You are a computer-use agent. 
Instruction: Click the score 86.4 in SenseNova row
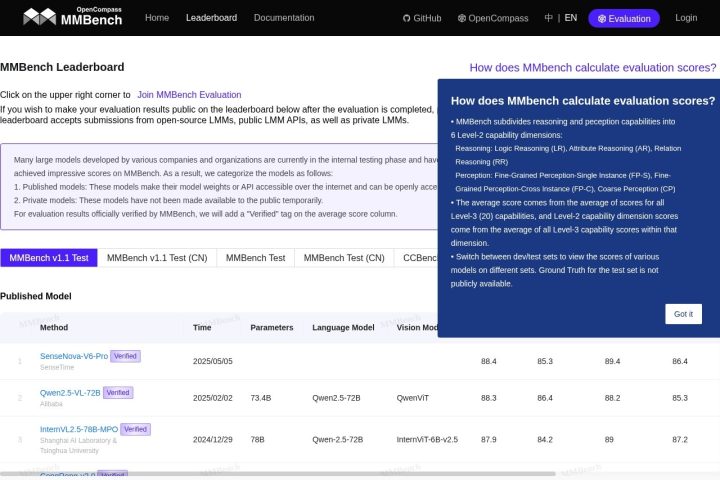680,361
